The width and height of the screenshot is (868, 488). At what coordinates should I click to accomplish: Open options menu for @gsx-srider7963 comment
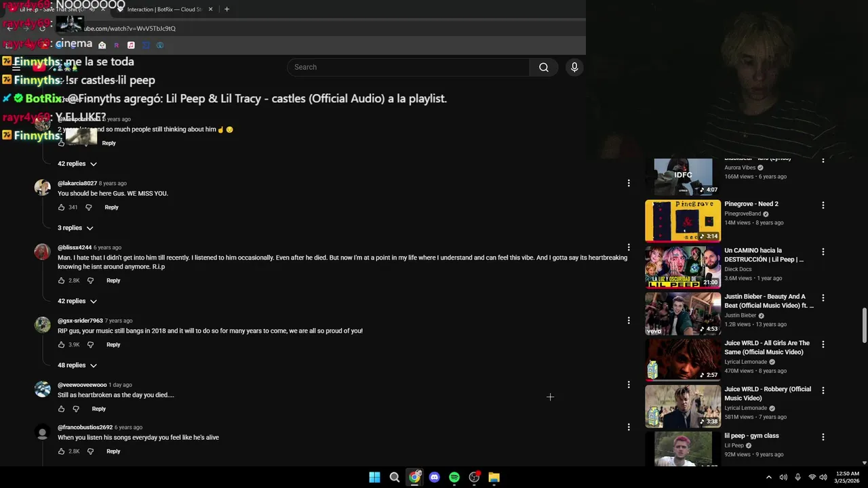point(629,321)
